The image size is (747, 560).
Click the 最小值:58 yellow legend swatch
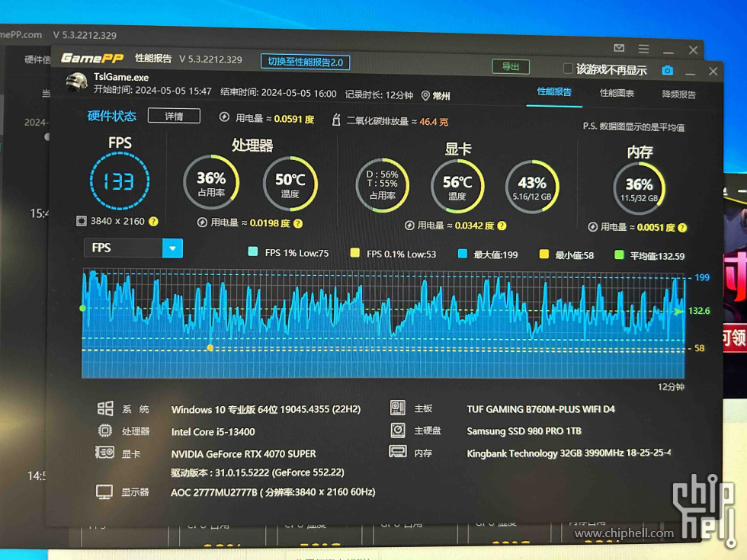coord(543,254)
